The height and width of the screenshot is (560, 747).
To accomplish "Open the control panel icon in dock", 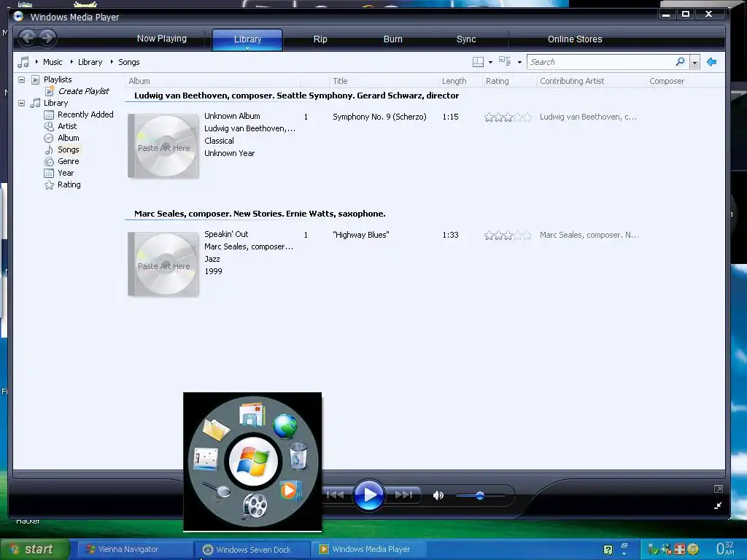I will tap(206, 459).
